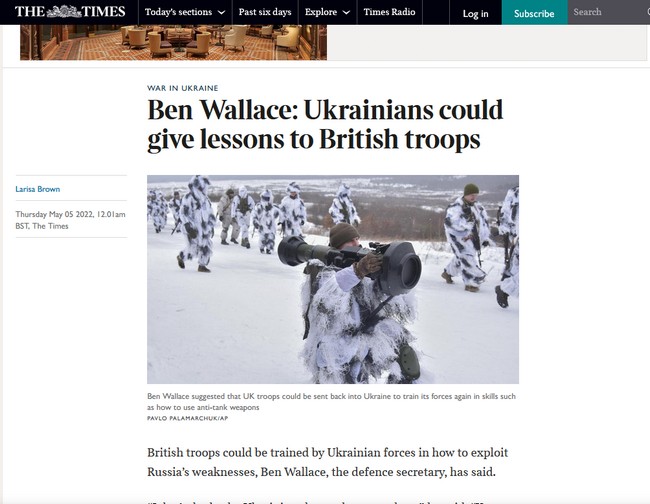Click the Pavlo Palamarchuk/AP photo credit
The width and height of the screenshot is (650, 504).
click(x=187, y=418)
